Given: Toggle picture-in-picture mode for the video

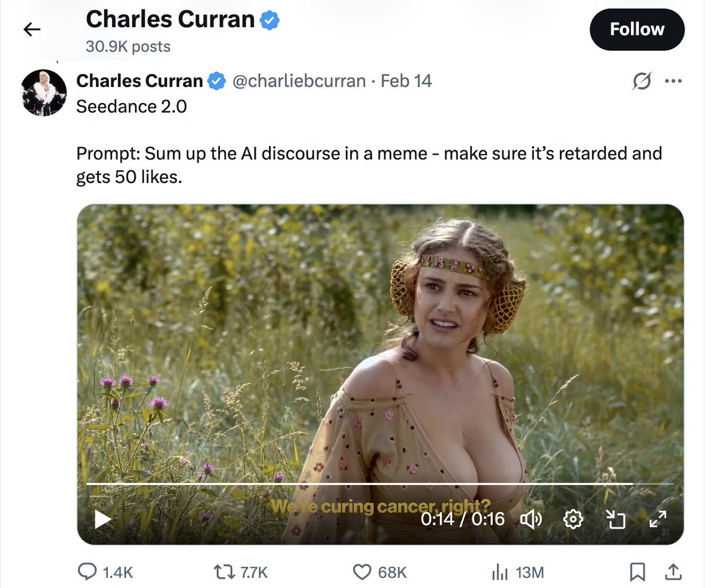Looking at the screenshot, I should (616, 519).
